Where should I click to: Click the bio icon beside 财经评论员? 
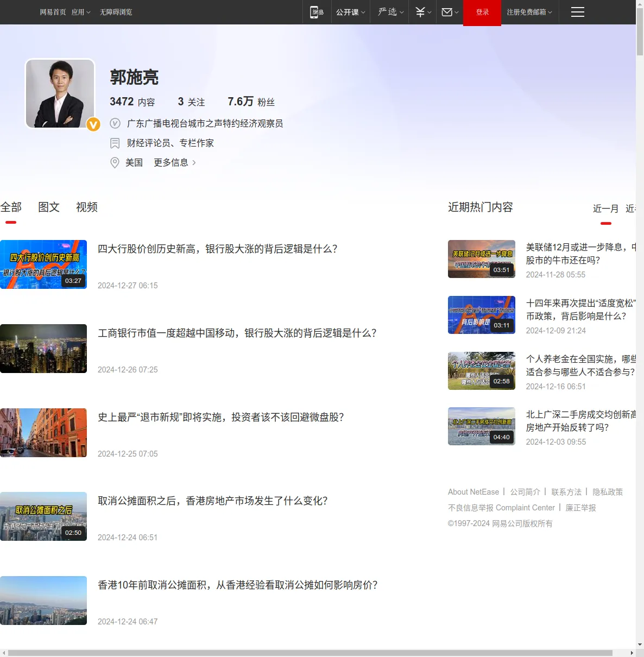[x=115, y=143]
